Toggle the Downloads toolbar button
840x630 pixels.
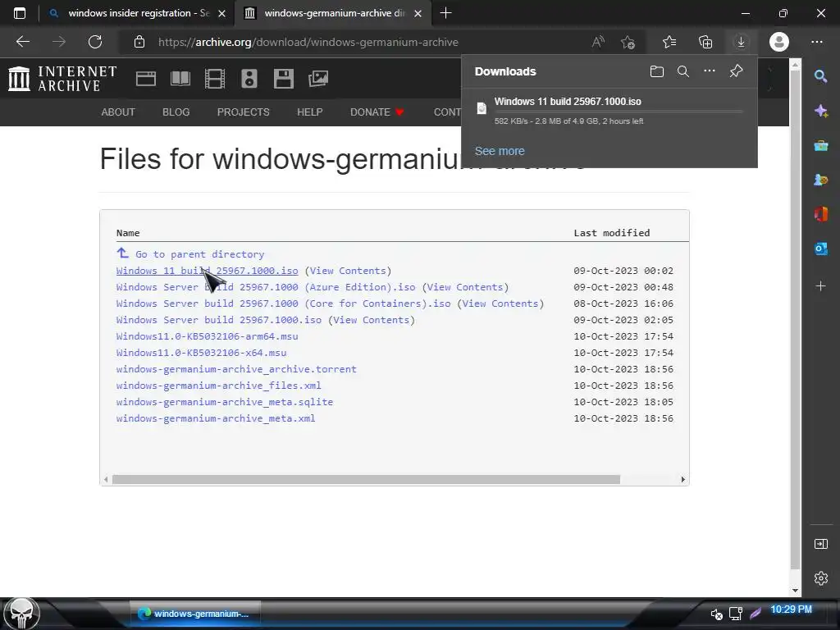741,42
